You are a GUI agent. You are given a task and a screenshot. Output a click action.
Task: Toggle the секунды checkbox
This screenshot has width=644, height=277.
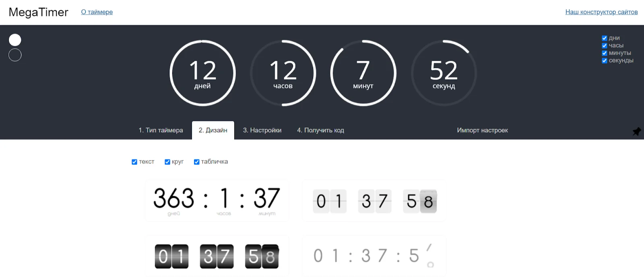604,61
